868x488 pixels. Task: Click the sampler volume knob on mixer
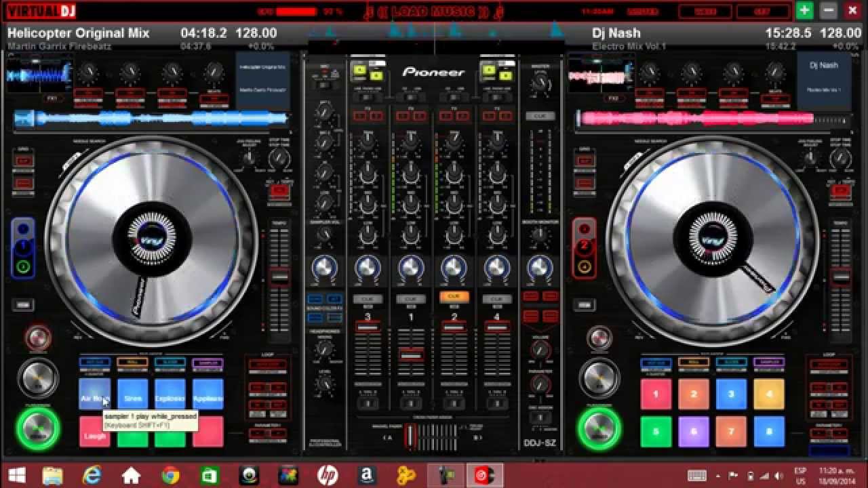point(325,235)
